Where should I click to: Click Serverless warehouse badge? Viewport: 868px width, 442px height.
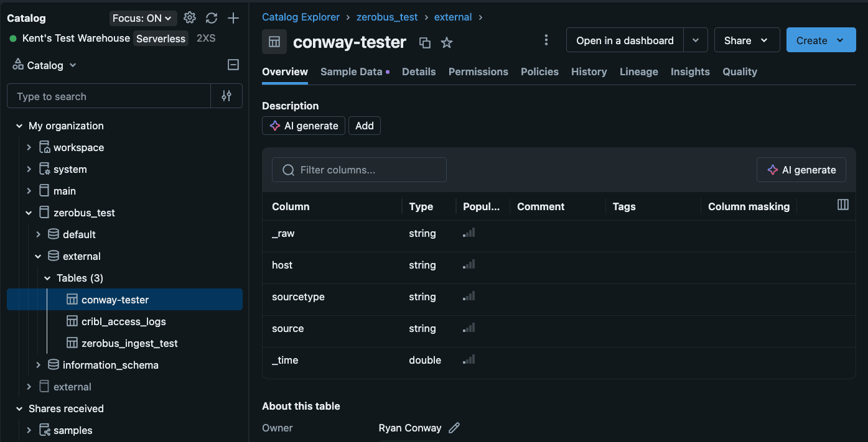coord(161,39)
